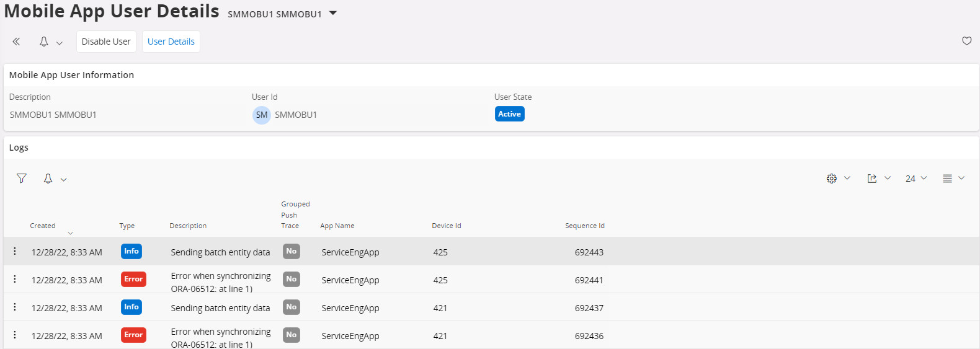980x349 pixels.
Task: Click No badge in first log row
Action: point(291,251)
